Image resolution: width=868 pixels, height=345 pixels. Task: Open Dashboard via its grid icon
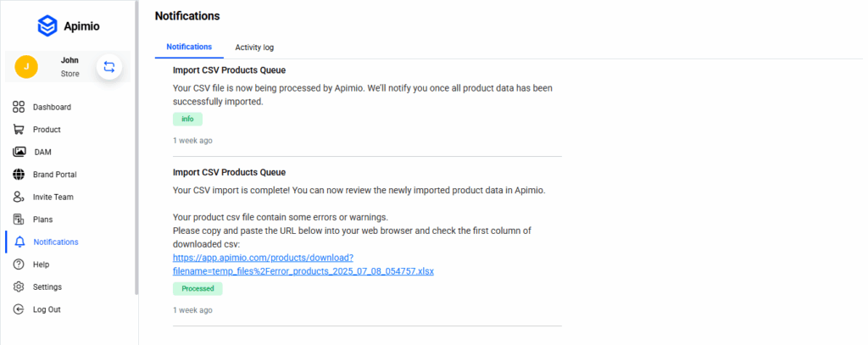pyautogui.click(x=19, y=107)
